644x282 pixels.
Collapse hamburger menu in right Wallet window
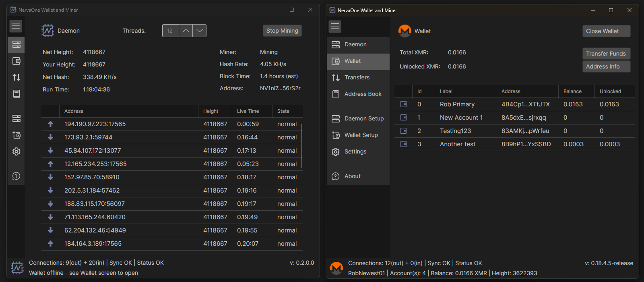(335, 27)
